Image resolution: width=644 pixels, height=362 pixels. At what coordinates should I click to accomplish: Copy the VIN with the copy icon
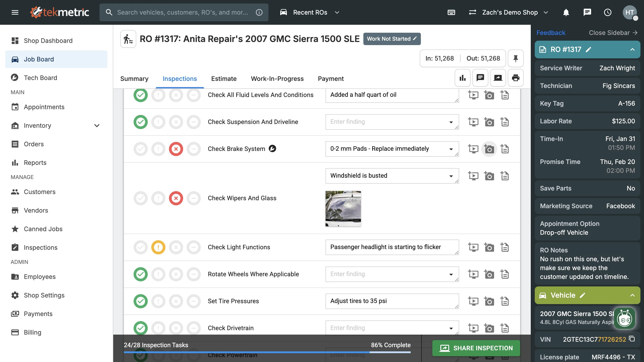coord(632,339)
